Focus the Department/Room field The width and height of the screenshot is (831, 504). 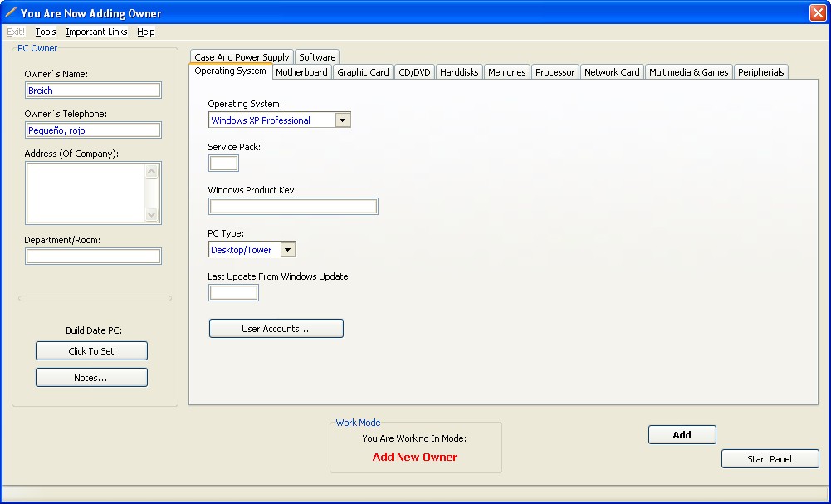click(x=93, y=256)
